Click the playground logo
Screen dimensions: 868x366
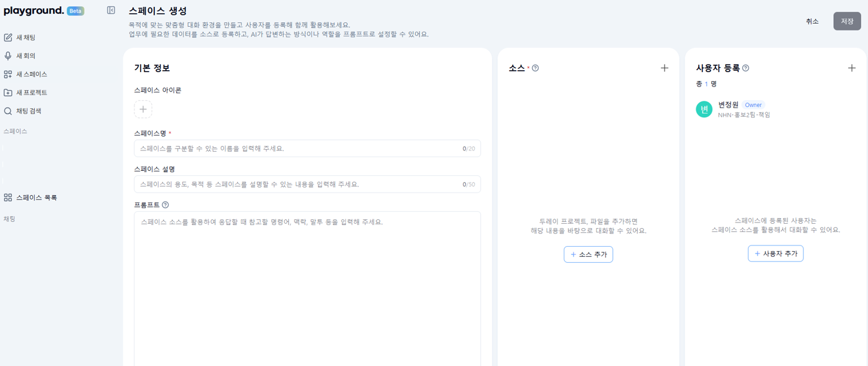(34, 11)
